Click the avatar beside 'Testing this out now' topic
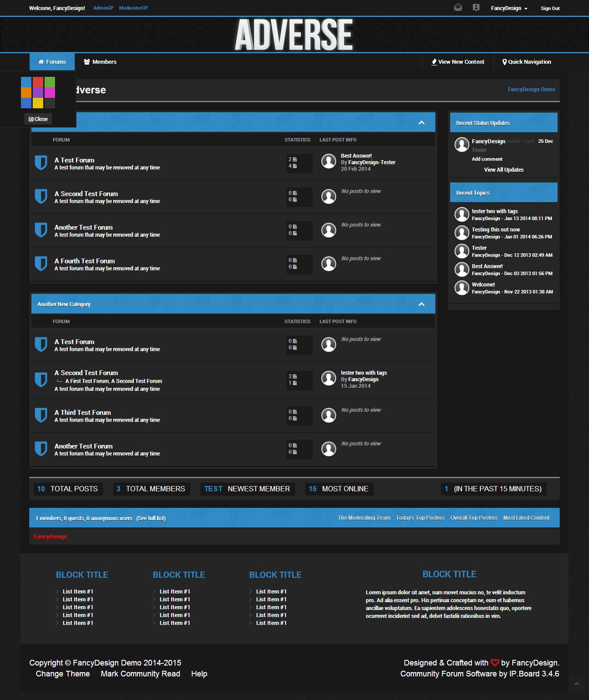Image resolution: width=589 pixels, height=700 pixels. [462, 233]
